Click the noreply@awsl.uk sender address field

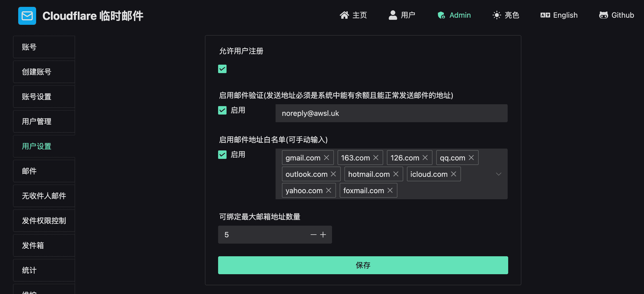coord(391,113)
